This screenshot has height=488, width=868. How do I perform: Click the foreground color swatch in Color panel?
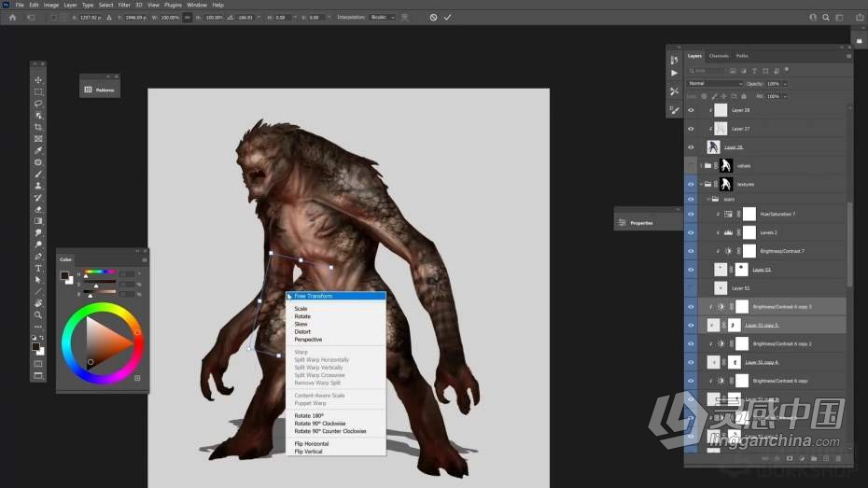coord(64,275)
